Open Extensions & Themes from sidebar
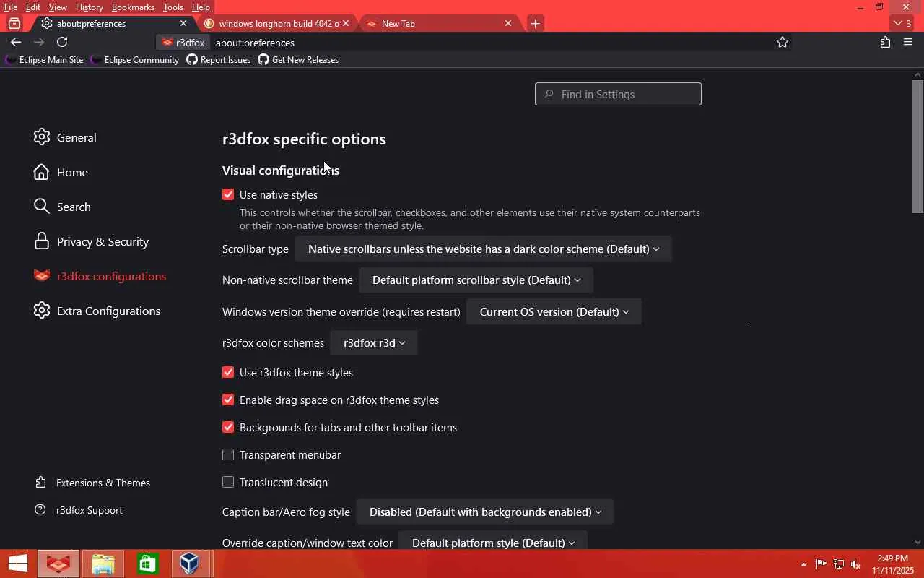 click(x=92, y=483)
